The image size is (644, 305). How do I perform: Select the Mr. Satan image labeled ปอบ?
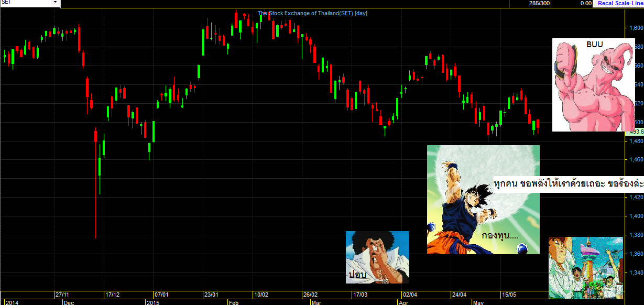click(377, 257)
